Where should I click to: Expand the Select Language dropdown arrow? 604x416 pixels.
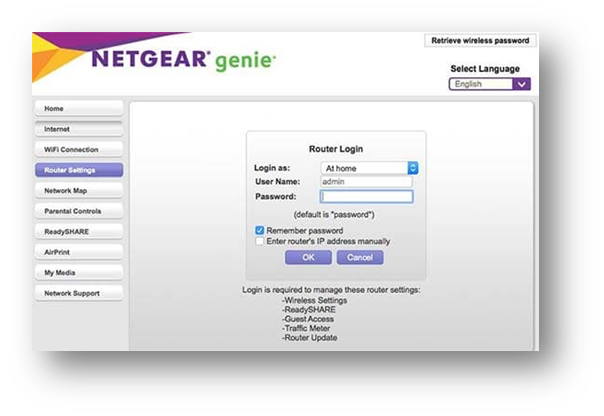click(522, 84)
